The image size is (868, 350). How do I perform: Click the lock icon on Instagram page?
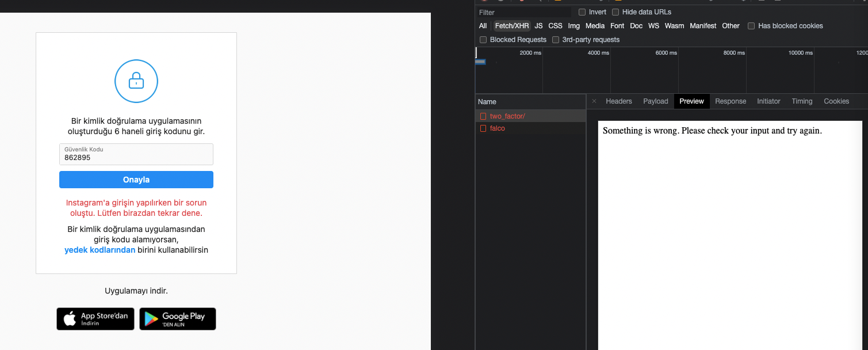pyautogui.click(x=136, y=81)
